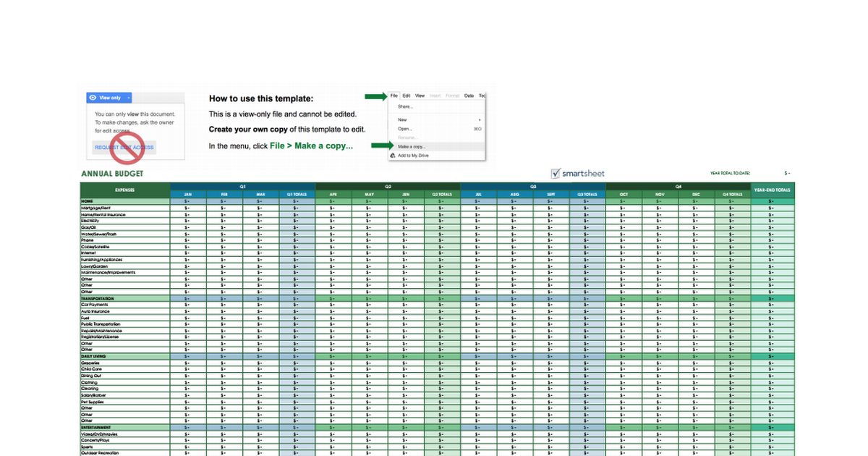Open the View menu
The height and width of the screenshot is (456, 868).
point(420,96)
